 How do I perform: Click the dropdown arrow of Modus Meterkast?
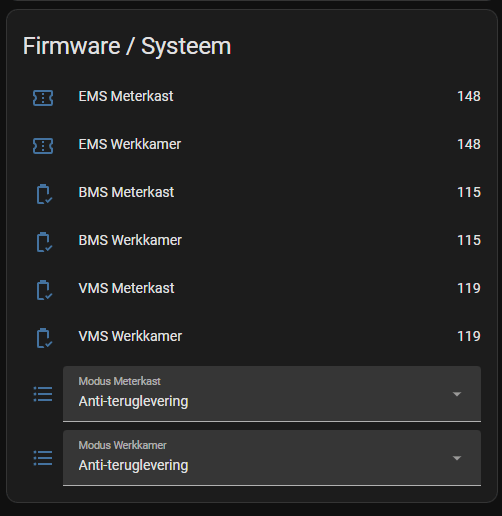tap(457, 394)
